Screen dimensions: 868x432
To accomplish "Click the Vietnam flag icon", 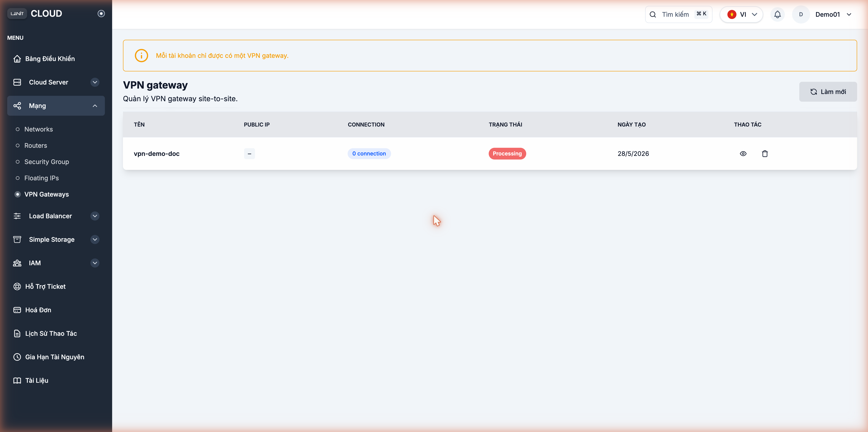I will [731, 14].
